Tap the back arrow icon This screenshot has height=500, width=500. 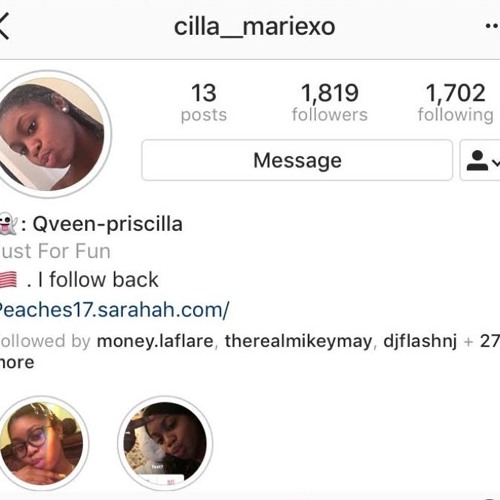point(4,26)
